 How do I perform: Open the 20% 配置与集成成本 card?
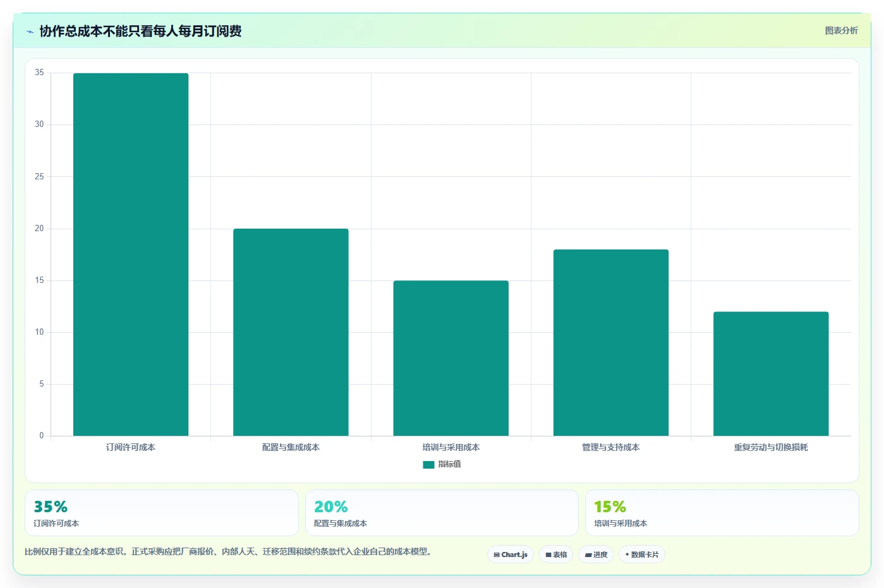coord(442,513)
